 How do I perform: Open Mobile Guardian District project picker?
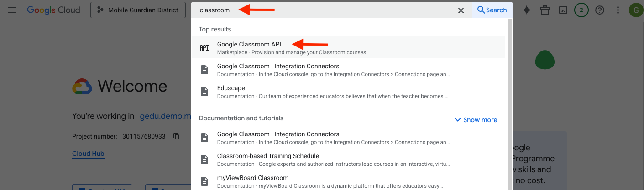[x=138, y=10]
